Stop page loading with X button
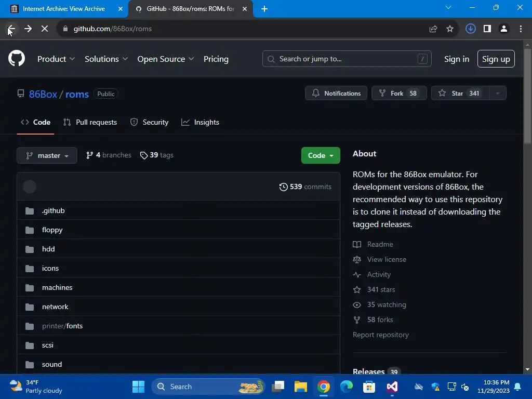The height and width of the screenshot is (399, 532). point(45,29)
